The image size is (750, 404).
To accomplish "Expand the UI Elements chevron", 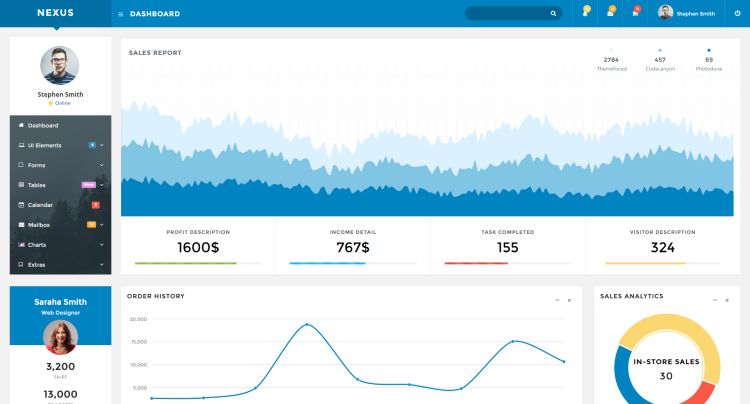I will (102, 145).
